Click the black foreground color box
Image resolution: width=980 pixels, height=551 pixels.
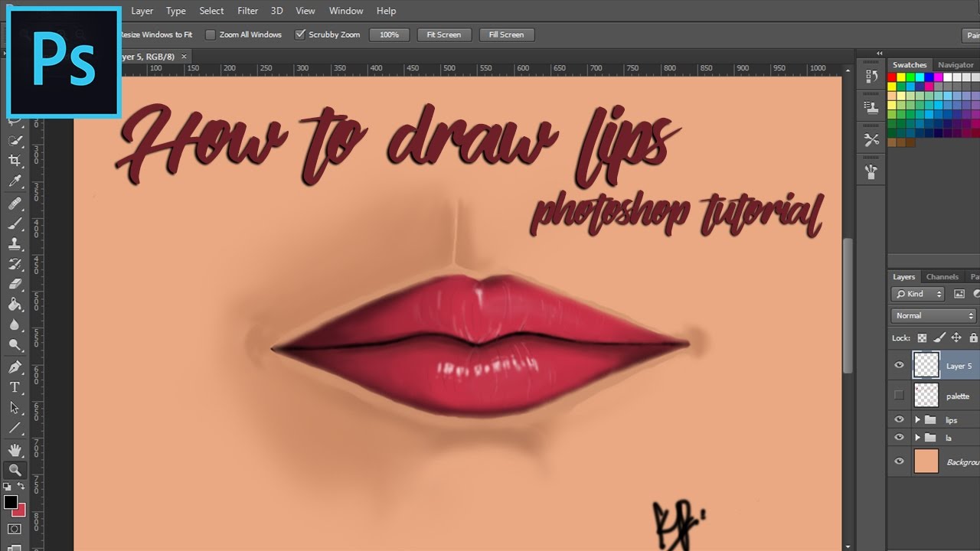click(10, 502)
